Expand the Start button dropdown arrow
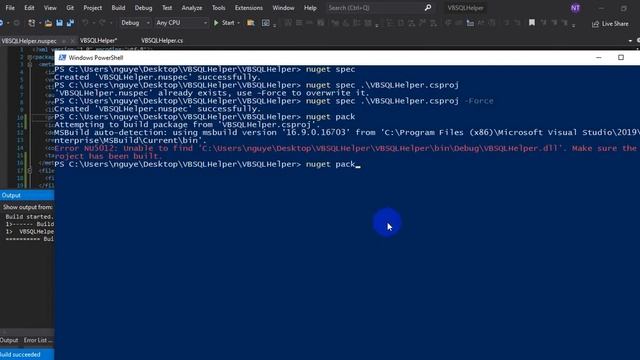Image resolution: width=640 pixels, height=360 pixels. click(238, 23)
